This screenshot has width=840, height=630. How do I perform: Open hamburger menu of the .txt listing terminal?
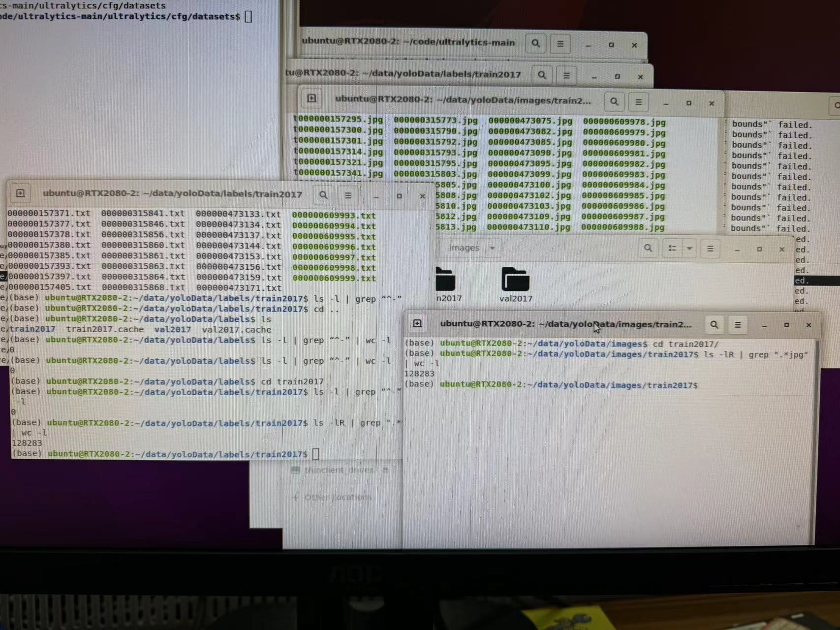pyautogui.click(x=348, y=195)
